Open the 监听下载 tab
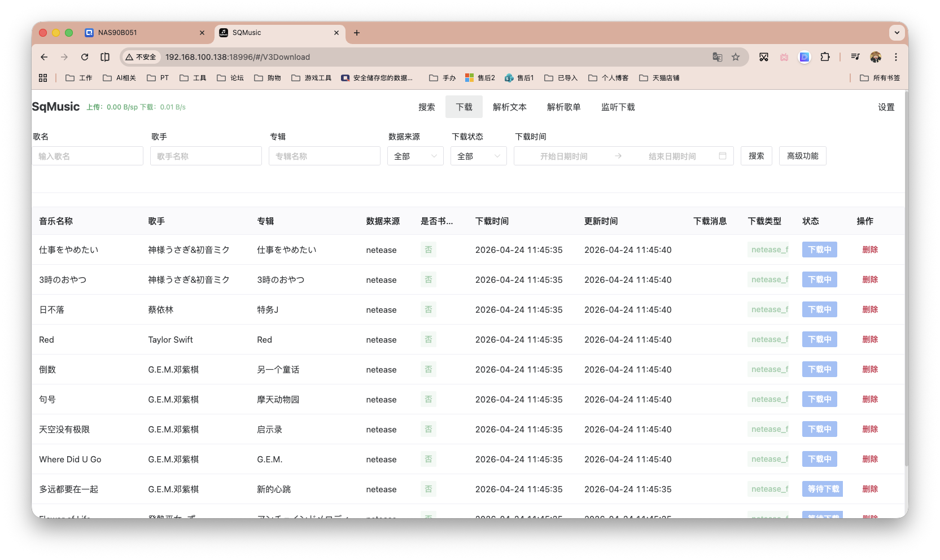This screenshot has width=940, height=560. click(618, 107)
